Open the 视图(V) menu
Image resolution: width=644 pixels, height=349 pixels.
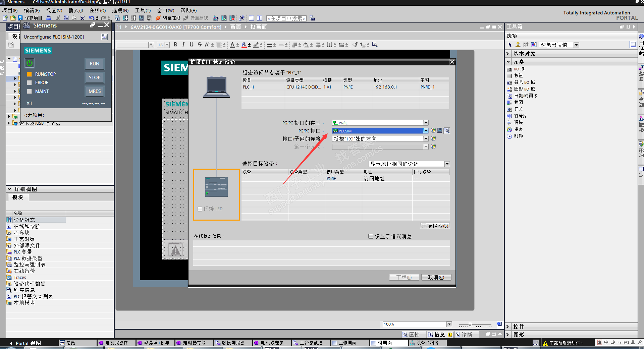point(54,10)
